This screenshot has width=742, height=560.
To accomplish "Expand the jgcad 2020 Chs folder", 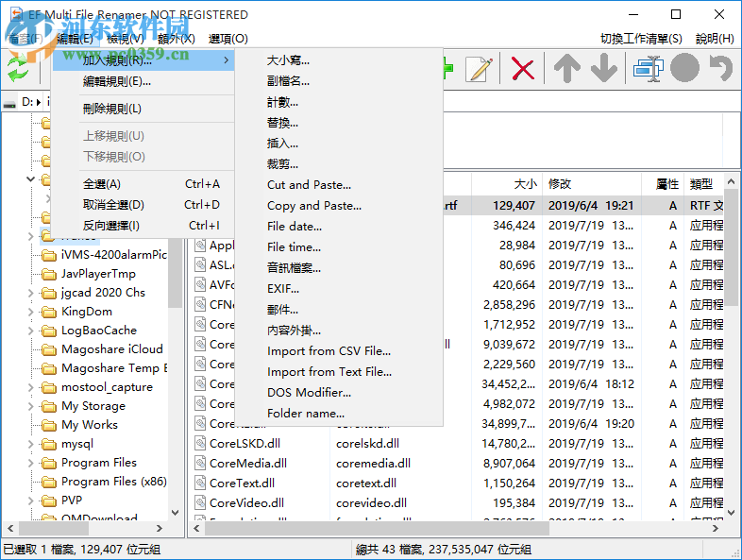I will 31,293.
